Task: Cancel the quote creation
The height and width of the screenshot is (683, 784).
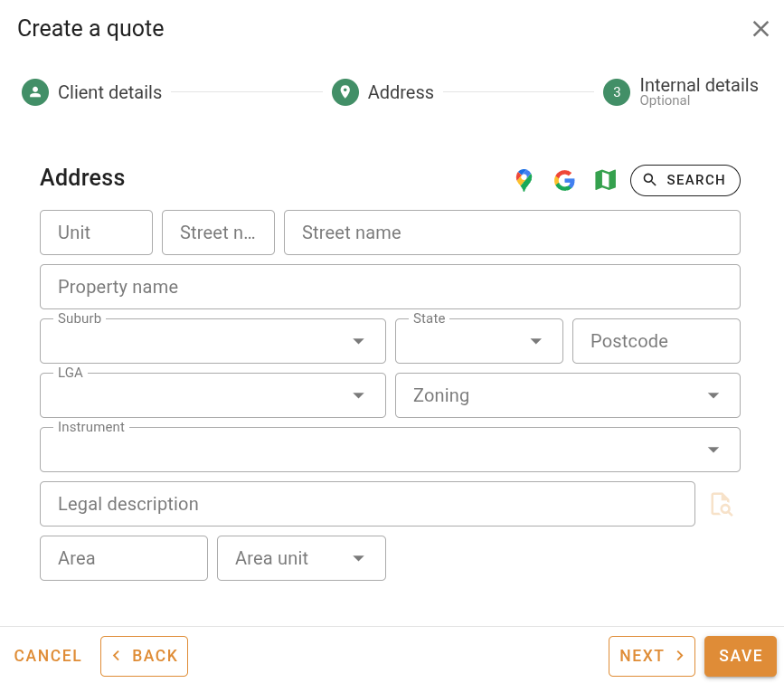Action: [x=48, y=655]
